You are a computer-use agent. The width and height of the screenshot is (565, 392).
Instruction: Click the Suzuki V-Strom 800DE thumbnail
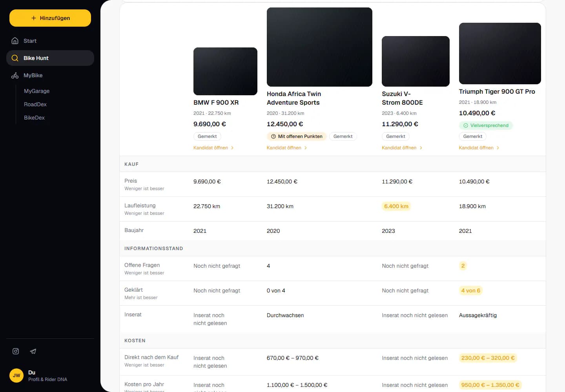point(416,61)
